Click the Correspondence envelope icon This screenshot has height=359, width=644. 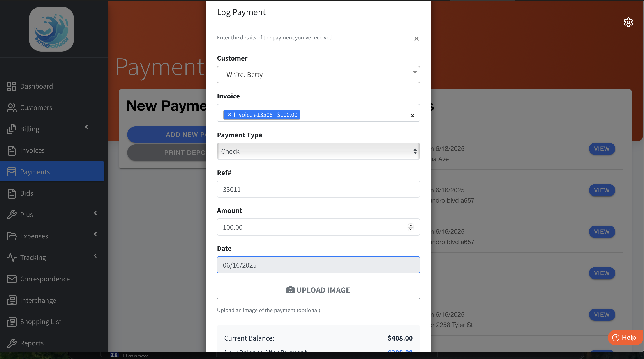click(12, 279)
